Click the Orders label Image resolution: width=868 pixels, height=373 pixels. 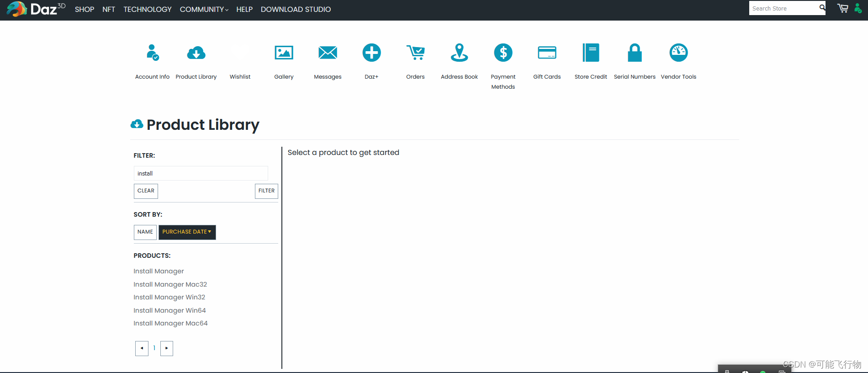(x=415, y=77)
